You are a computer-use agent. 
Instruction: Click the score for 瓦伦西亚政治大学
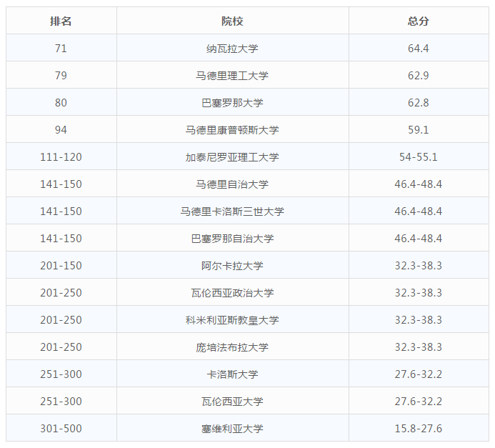419,293
